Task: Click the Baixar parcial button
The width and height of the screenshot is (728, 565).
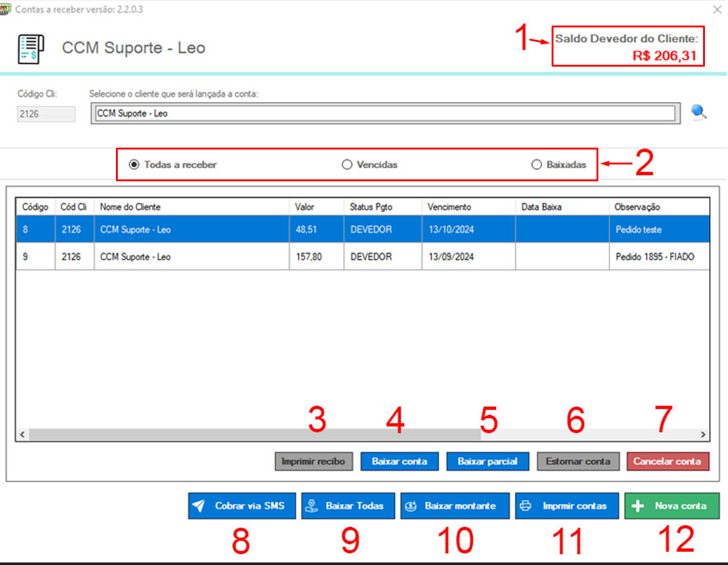Action: tap(487, 462)
